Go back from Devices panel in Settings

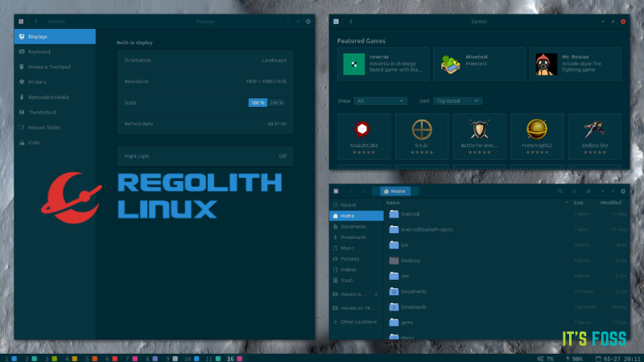36,22
